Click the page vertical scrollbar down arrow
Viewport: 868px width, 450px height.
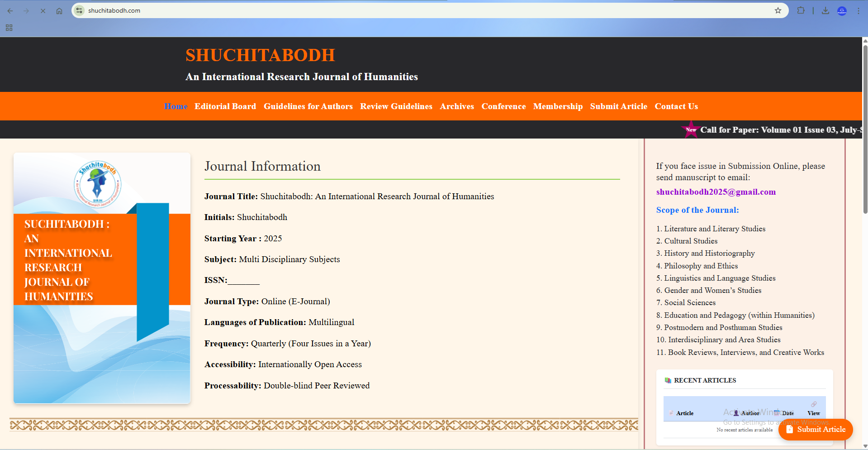(x=865, y=446)
